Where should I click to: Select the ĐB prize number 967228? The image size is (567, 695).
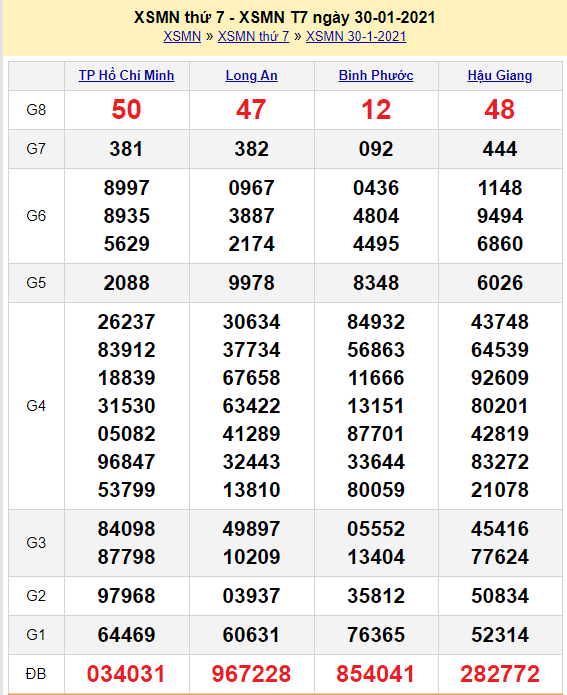251,674
